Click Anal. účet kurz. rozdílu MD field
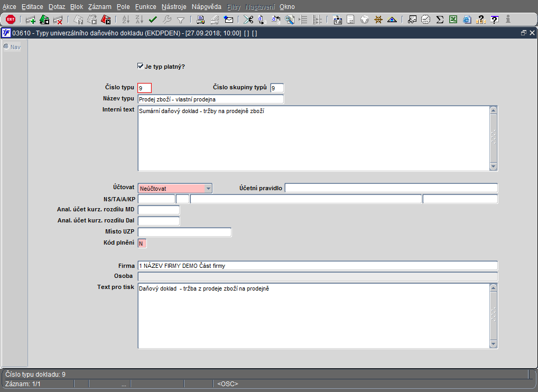This screenshot has height=392, width=538. (x=159, y=210)
